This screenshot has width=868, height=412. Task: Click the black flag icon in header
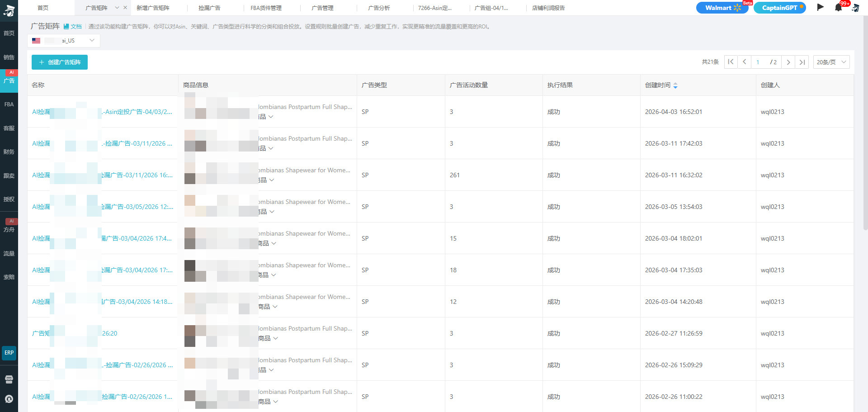pos(820,7)
